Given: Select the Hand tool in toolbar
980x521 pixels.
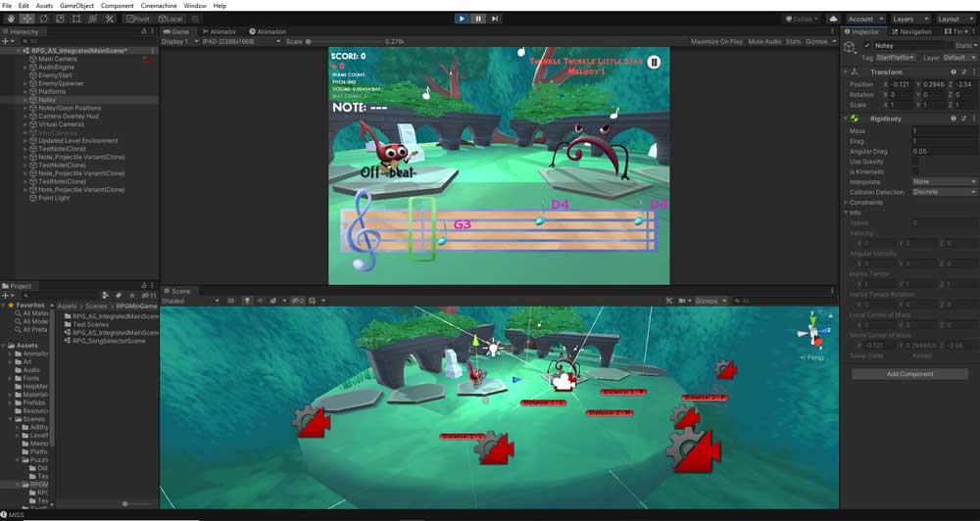Looking at the screenshot, I should click(x=11, y=19).
